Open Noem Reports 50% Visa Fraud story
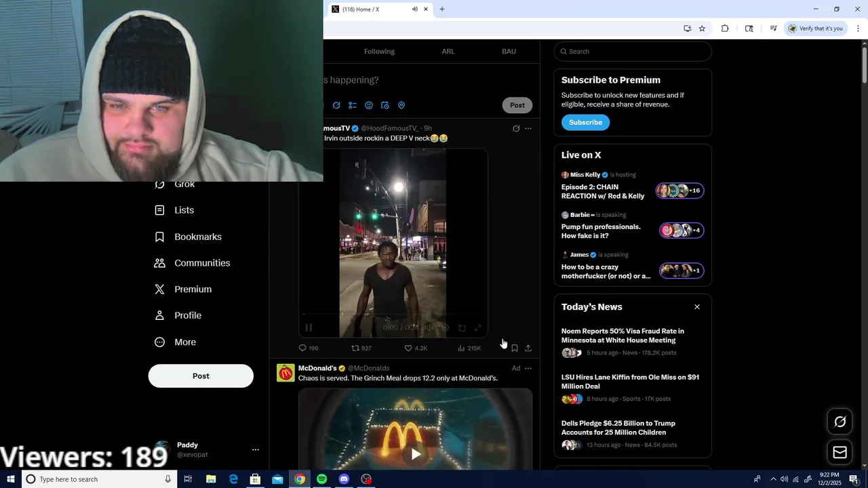868x488 pixels. (632, 342)
